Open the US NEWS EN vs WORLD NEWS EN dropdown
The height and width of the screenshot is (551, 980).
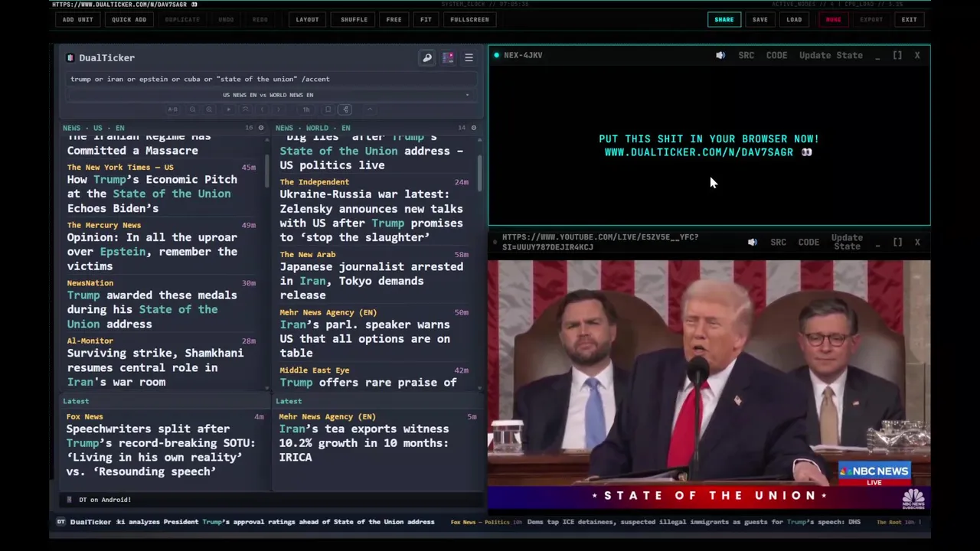pyautogui.click(x=272, y=95)
